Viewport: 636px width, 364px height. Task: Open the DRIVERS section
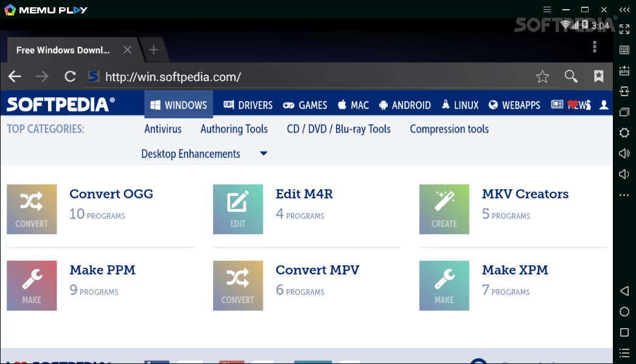[x=248, y=105]
